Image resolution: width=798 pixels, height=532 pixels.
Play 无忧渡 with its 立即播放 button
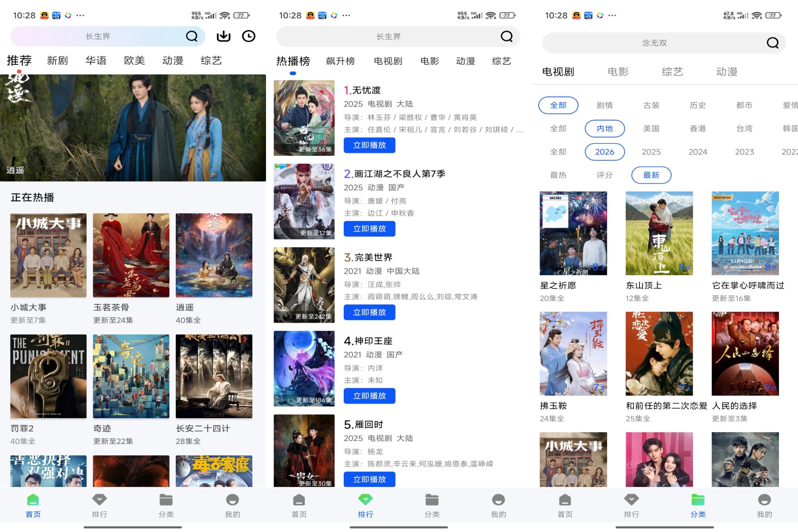369,145
